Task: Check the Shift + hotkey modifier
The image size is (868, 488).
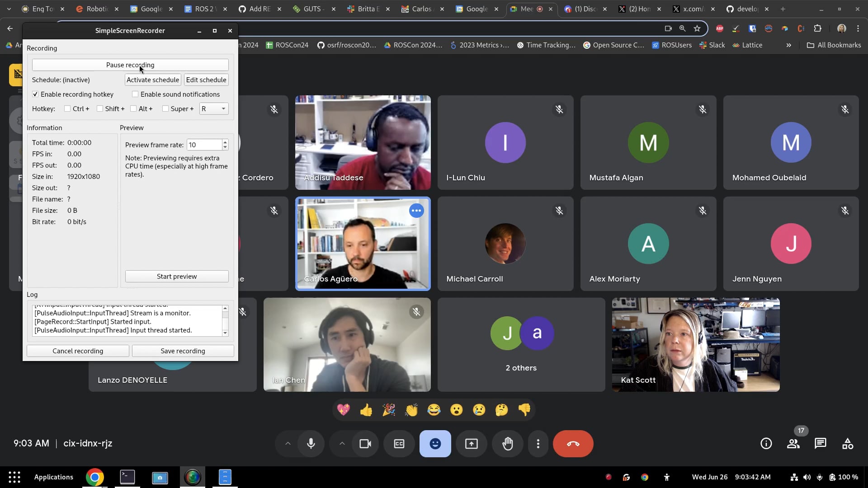Action: (x=100, y=109)
